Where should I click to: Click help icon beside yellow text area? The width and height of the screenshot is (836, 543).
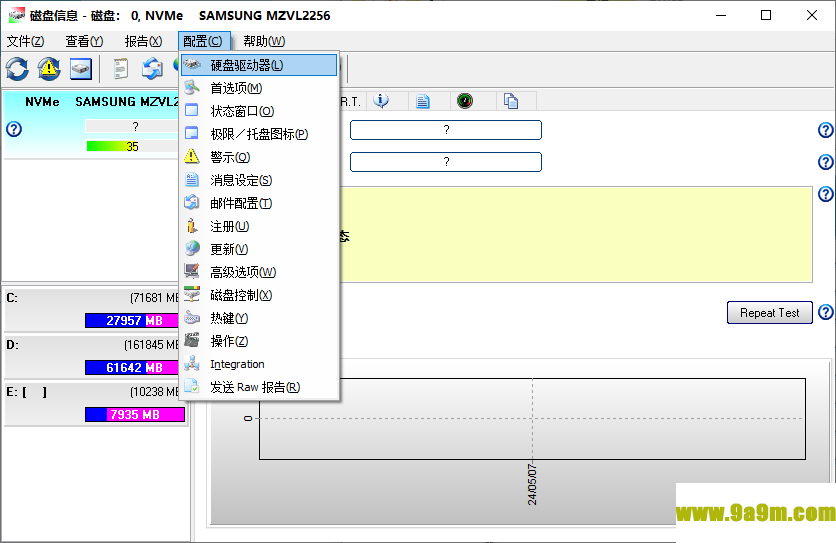click(x=825, y=194)
